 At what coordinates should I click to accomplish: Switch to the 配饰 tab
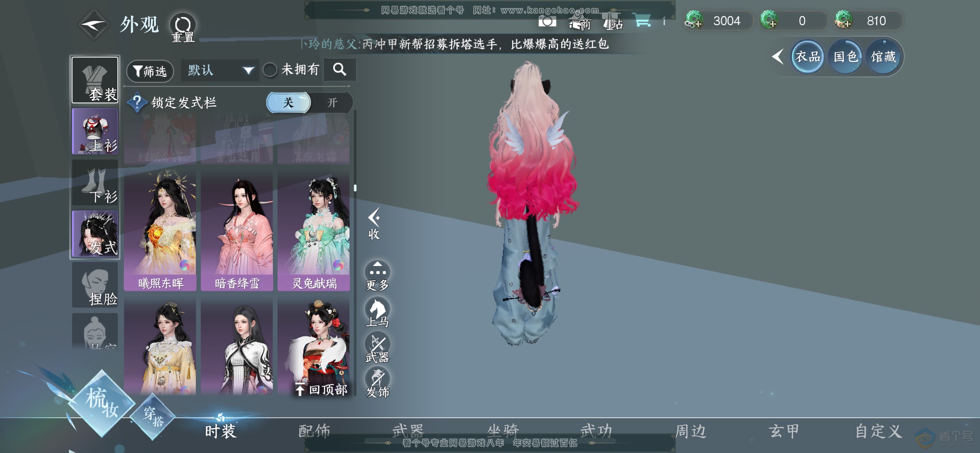314,431
